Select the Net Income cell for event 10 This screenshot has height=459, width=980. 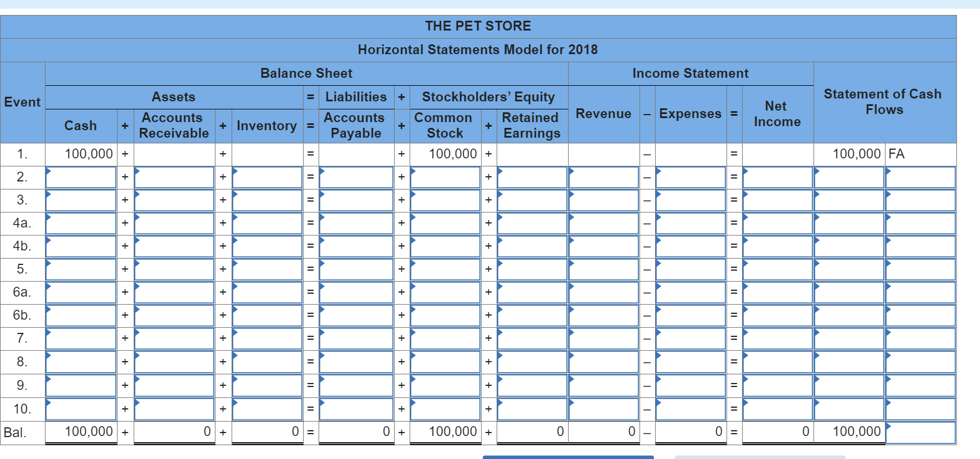click(778, 409)
